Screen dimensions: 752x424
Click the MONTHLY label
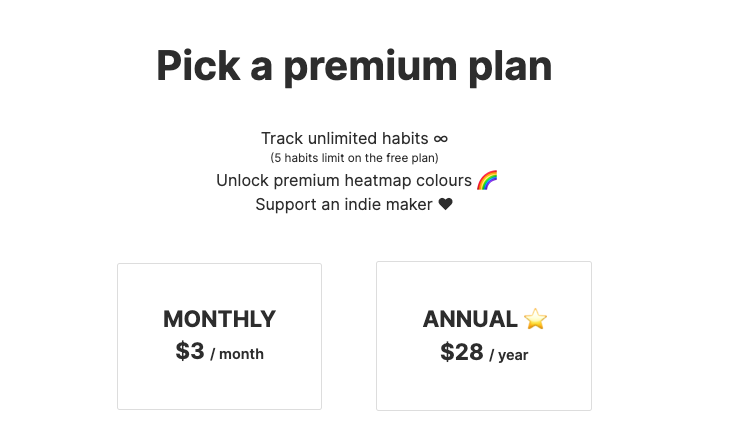point(219,319)
